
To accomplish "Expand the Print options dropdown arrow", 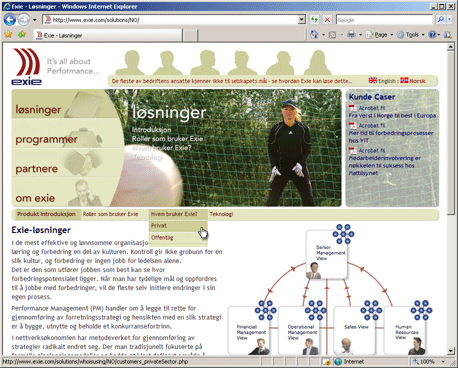I will click(x=360, y=35).
